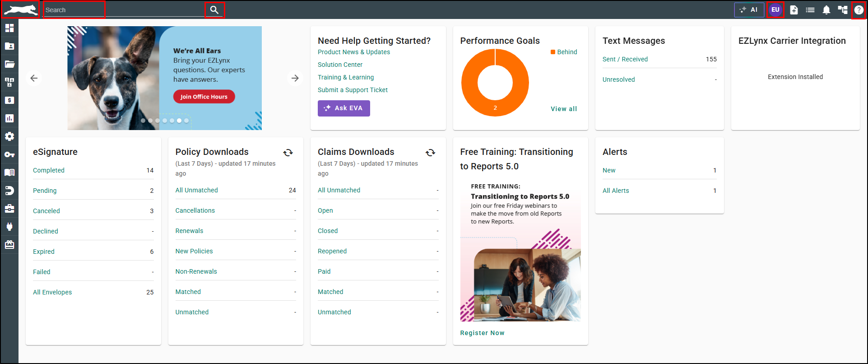Select the first banner carousel dot
The image size is (868, 364).
pos(143,121)
